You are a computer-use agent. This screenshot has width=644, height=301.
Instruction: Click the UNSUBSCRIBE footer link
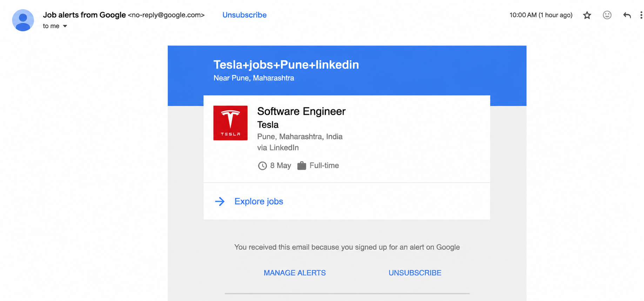(x=415, y=273)
